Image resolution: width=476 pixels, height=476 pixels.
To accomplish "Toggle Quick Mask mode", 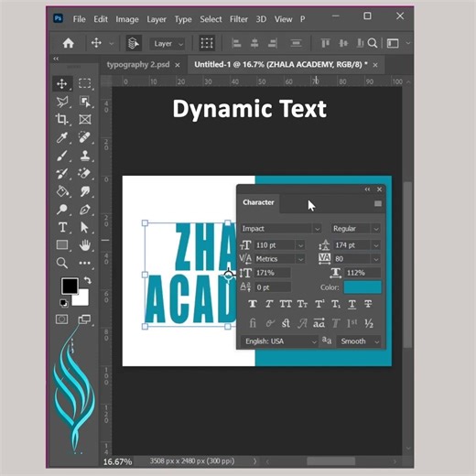I will click(62, 319).
